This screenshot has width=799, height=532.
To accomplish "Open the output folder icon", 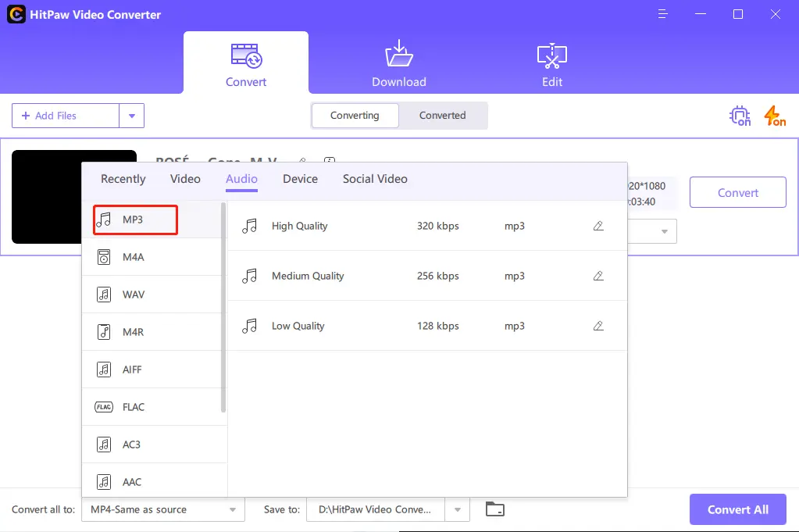I will coord(495,509).
